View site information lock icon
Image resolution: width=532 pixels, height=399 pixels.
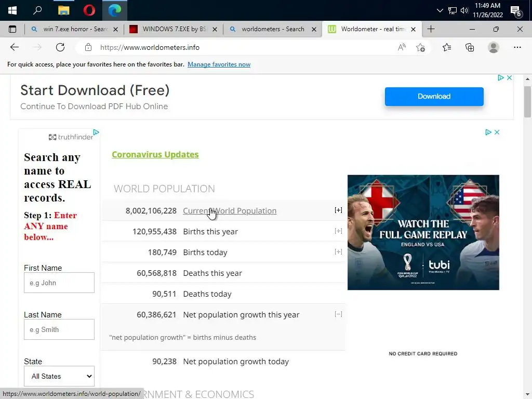[x=88, y=47]
